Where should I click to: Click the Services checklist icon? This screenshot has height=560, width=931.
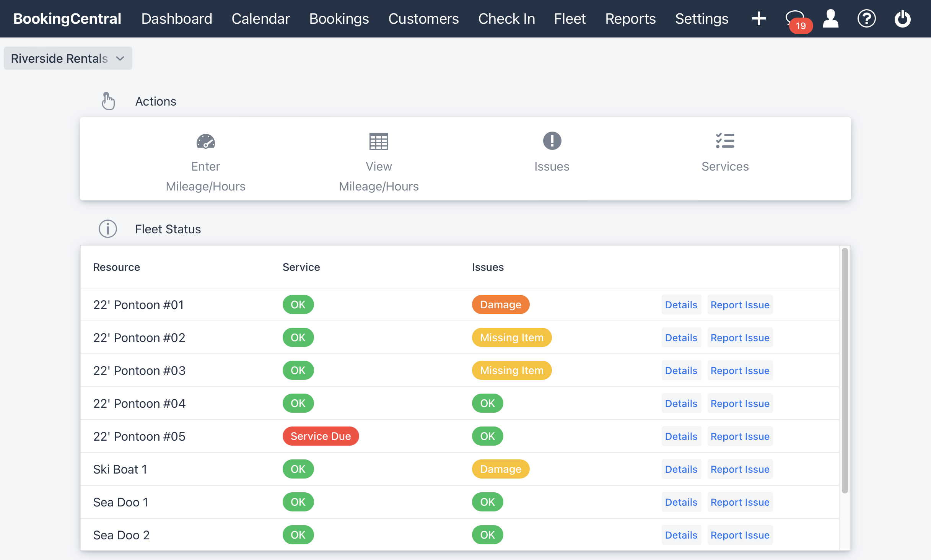point(725,141)
